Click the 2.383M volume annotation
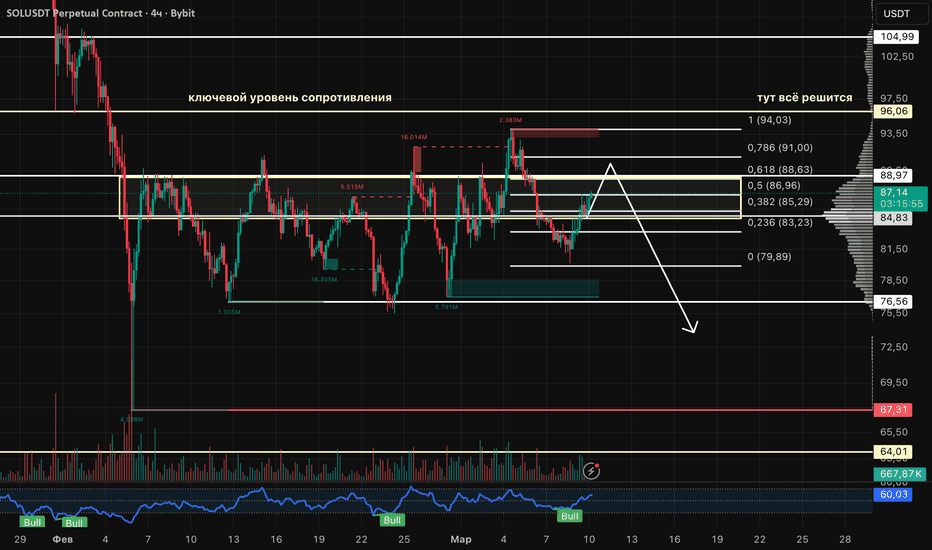The image size is (932, 550). coord(510,120)
